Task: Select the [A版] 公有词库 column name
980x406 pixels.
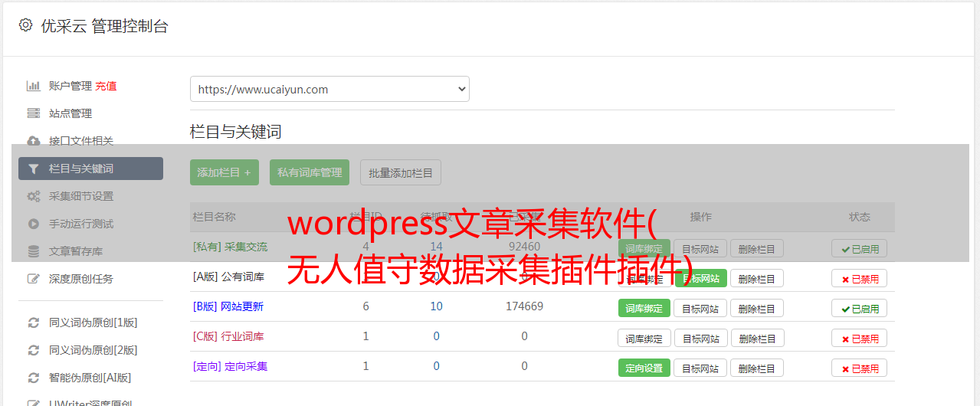Action: tap(228, 277)
